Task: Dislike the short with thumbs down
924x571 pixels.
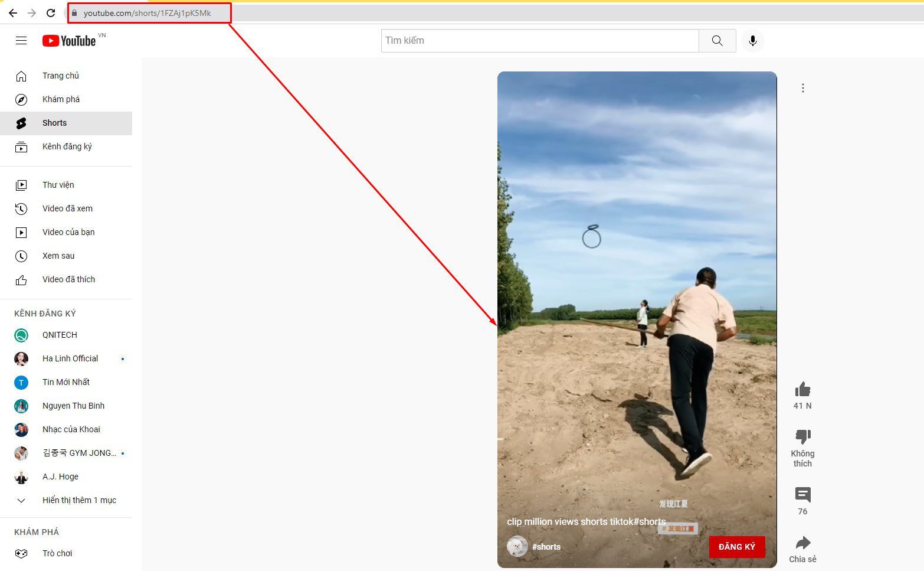Action: pyautogui.click(x=802, y=437)
